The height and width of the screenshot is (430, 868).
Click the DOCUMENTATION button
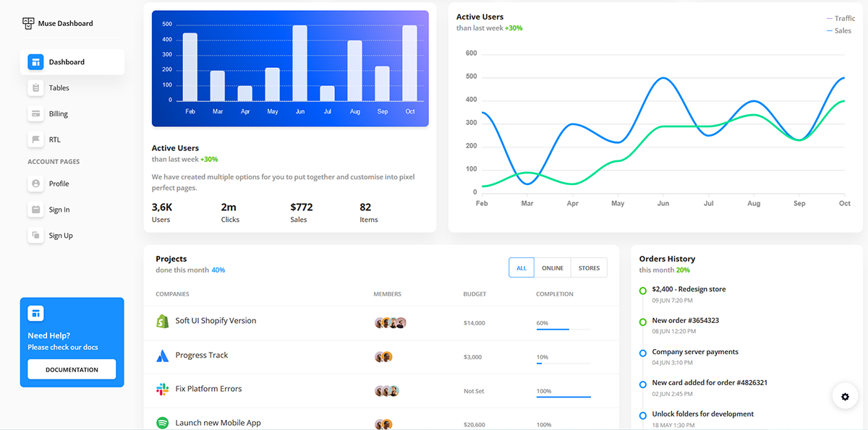pos(72,369)
